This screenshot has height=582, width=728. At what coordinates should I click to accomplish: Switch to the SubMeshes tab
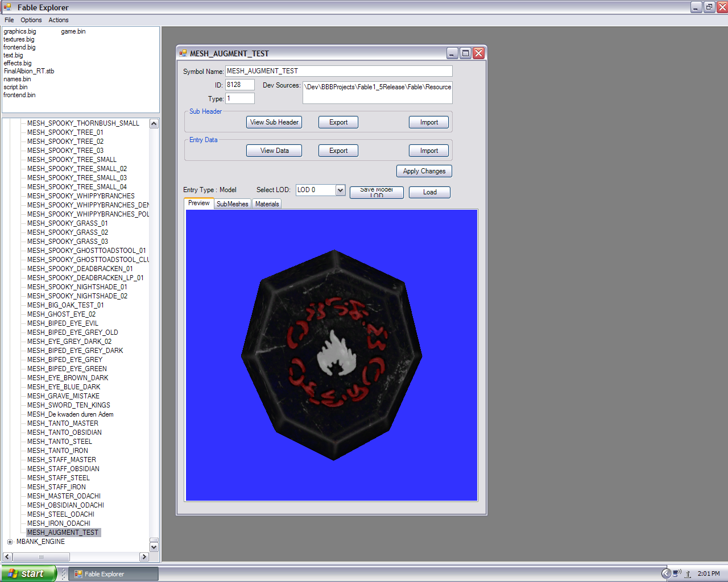tap(233, 204)
